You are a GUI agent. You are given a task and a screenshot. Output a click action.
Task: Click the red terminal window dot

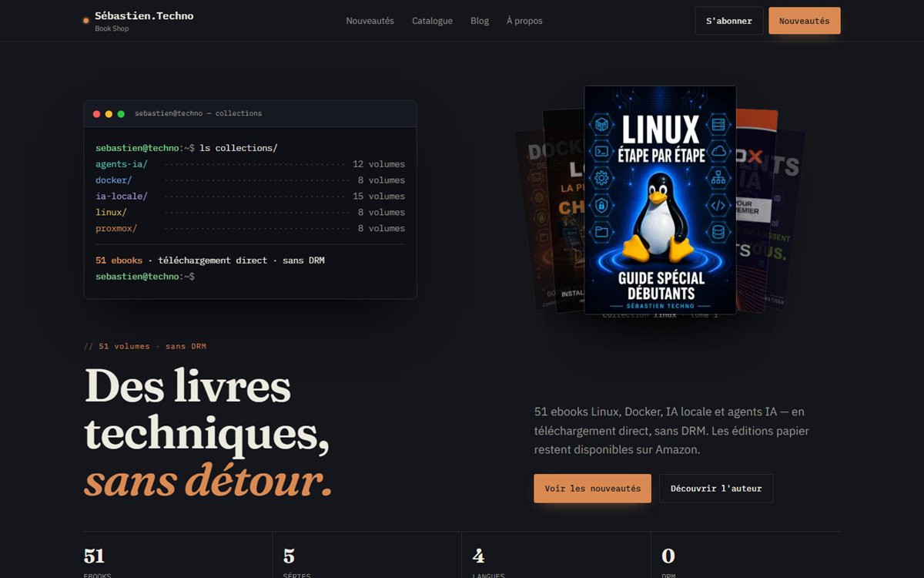click(97, 114)
